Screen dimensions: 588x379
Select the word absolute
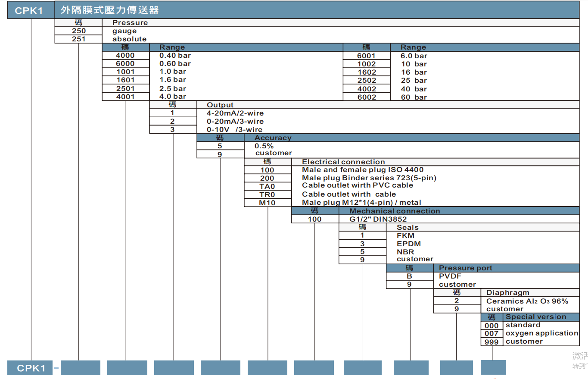130,39
